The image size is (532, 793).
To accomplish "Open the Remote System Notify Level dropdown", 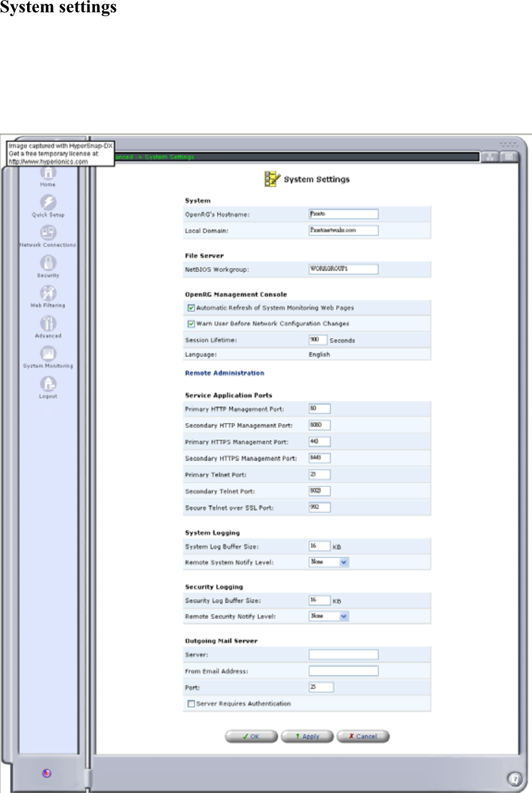I will (x=345, y=562).
